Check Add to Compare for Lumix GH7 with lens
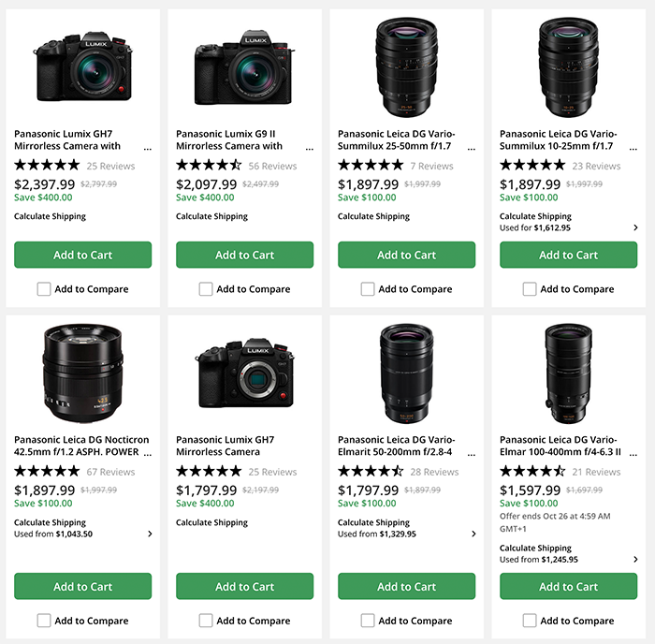Viewport: 655px width, 644px height. point(44,289)
